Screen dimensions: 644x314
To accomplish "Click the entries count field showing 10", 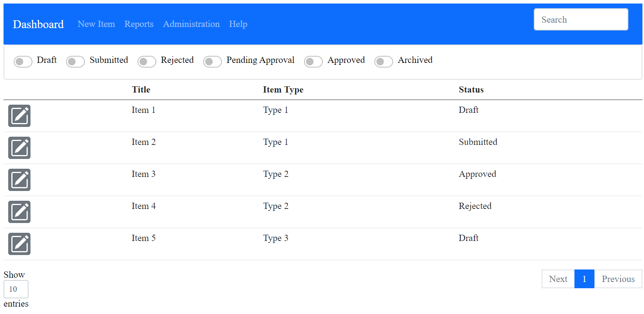I will tap(16, 289).
